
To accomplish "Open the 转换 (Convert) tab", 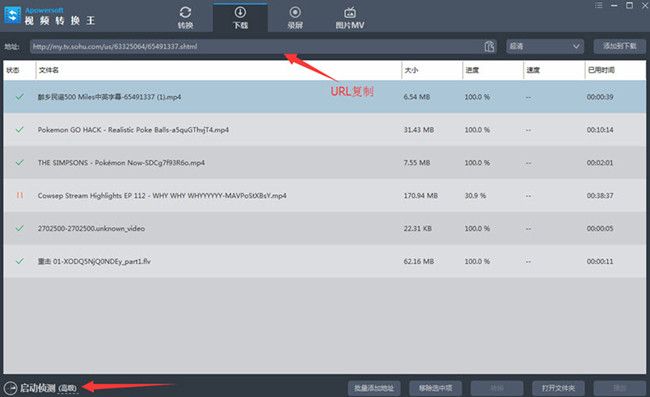I will [185, 17].
